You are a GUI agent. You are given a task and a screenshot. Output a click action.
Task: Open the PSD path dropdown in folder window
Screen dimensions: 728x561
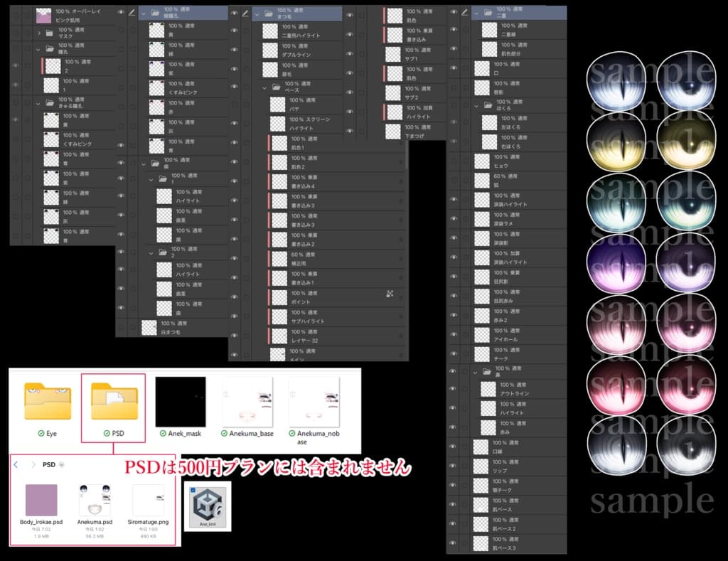[x=62, y=464]
